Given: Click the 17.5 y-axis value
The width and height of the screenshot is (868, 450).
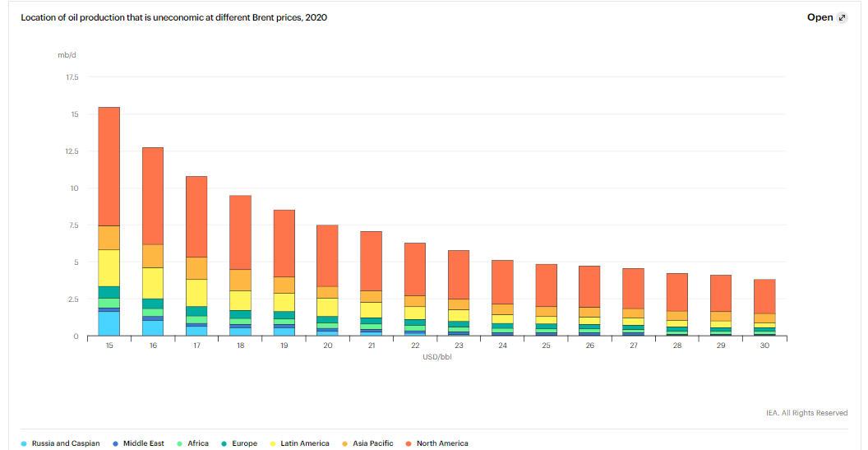Looking at the screenshot, I should [73, 77].
